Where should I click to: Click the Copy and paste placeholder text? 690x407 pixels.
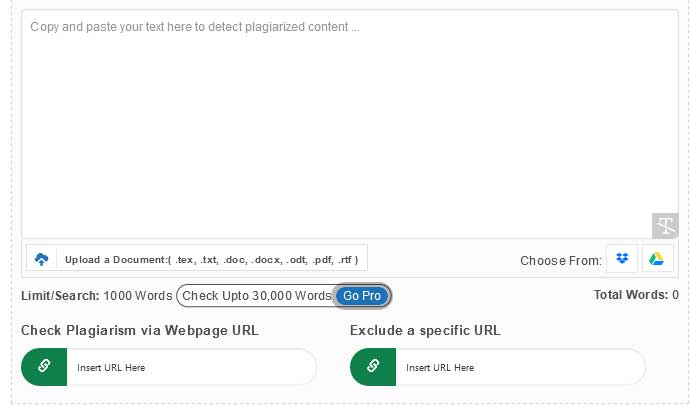[x=195, y=27]
